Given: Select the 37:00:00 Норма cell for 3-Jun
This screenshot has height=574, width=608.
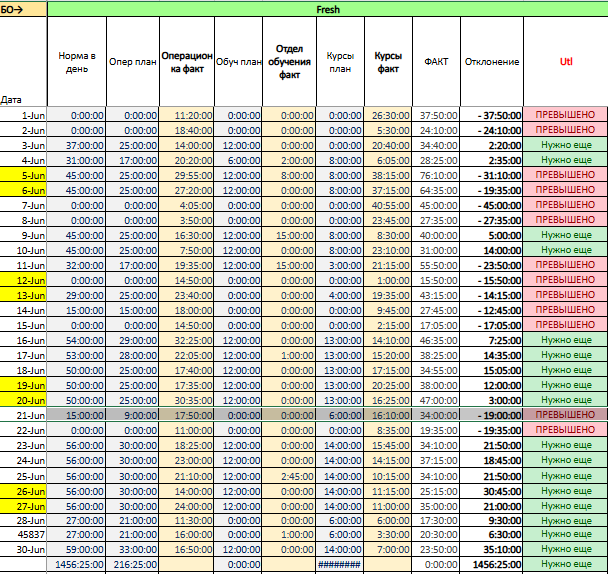Looking at the screenshot, I should 77,145.
